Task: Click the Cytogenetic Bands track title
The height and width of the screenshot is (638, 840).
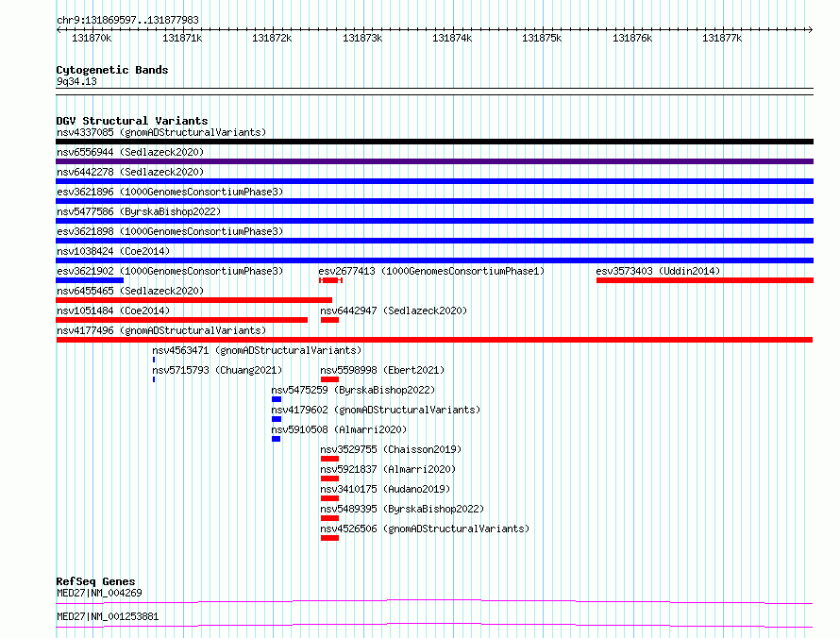Action: click(x=112, y=70)
